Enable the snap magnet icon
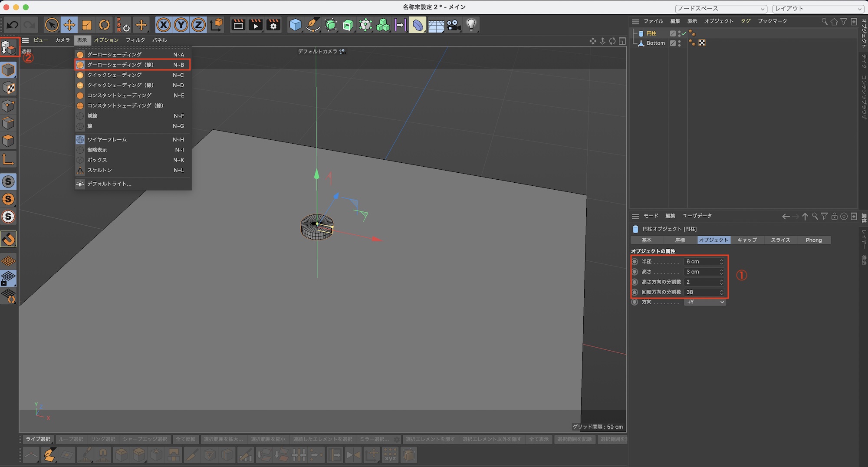The width and height of the screenshot is (868, 467). (x=9, y=239)
